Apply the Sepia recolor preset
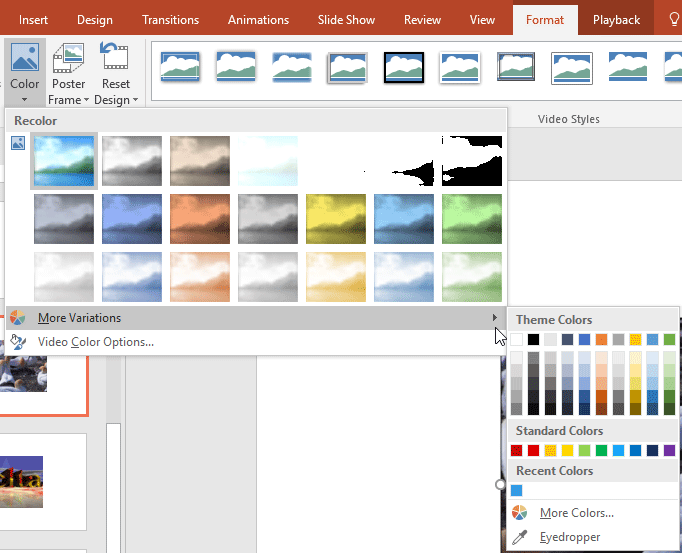The image size is (682, 553). [200, 160]
